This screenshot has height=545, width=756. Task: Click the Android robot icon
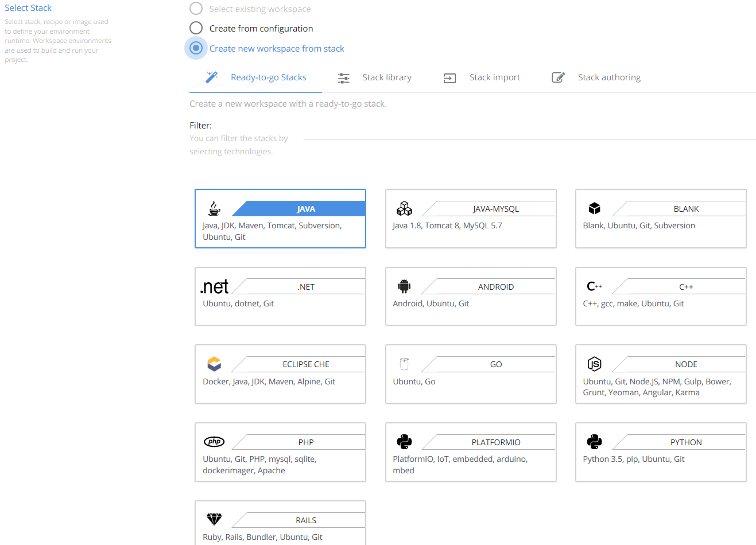pyautogui.click(x=404, y=286)
